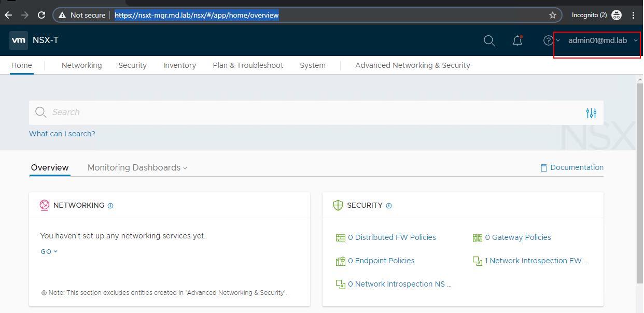This screenshot has width=644, height=313.
Task: Select the Overview tab
Action: [x=50, y=168]
